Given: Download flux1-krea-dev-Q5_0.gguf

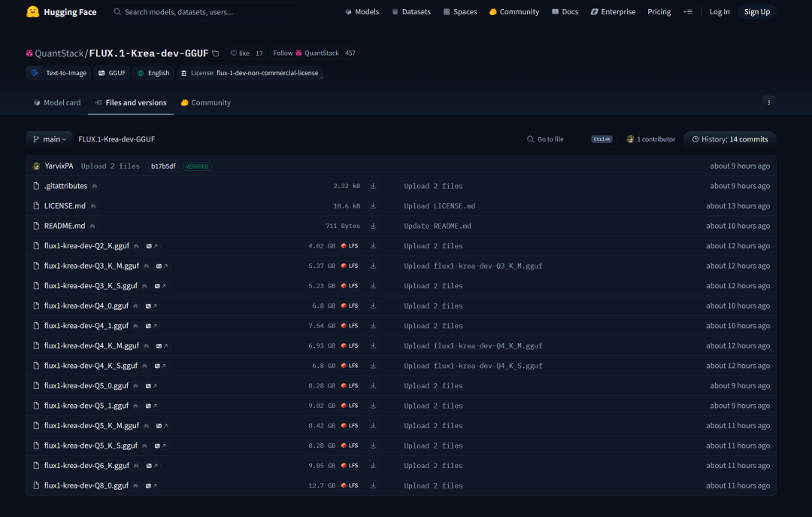Looking at the screenshot, I should [x=373, y=385].
